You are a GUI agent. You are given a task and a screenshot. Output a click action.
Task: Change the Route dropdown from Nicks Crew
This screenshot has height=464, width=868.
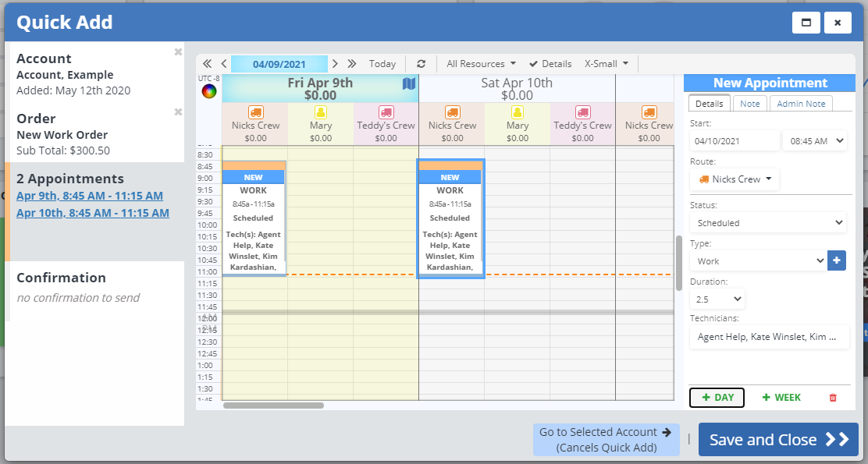[735, 179]
